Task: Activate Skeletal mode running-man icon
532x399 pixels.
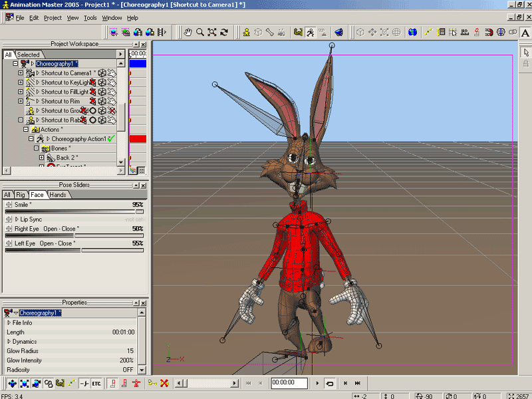Action: click(311, 32)
